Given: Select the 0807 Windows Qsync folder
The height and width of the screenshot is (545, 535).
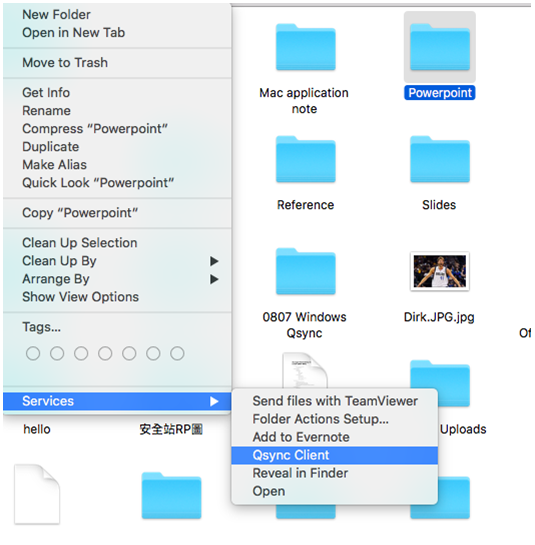Looking at the screenshot, I should click(x=306, y=271).
